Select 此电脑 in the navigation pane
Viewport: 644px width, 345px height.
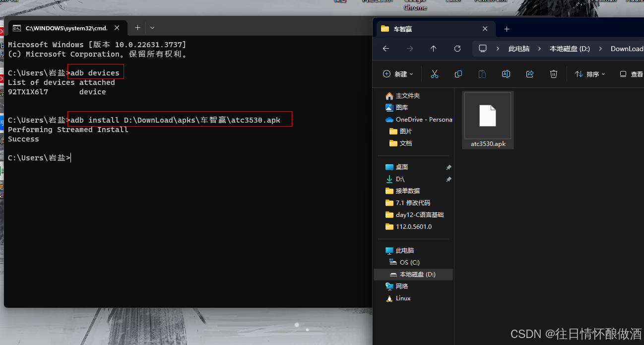point(399,250)
